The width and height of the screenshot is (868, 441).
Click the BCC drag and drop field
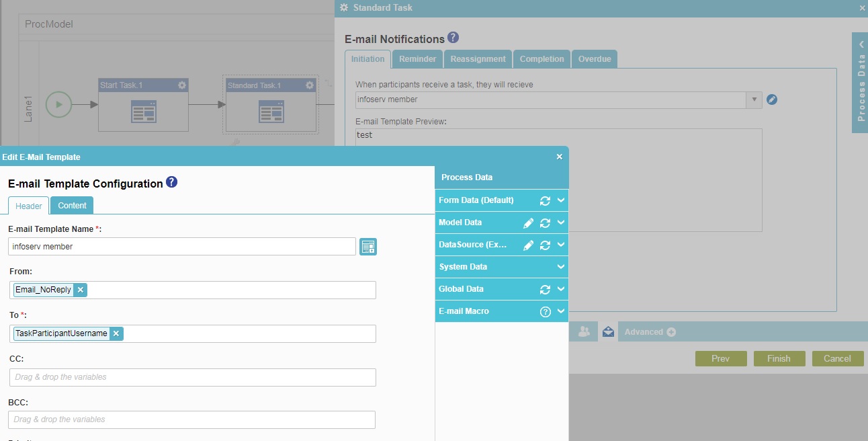[x=191, y=419]
